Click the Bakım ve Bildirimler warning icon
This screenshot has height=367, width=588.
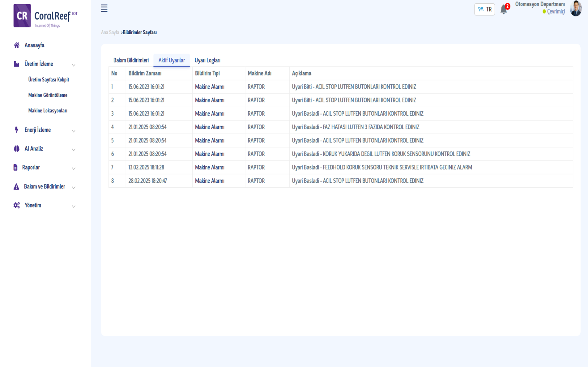(x=16, y=186)
